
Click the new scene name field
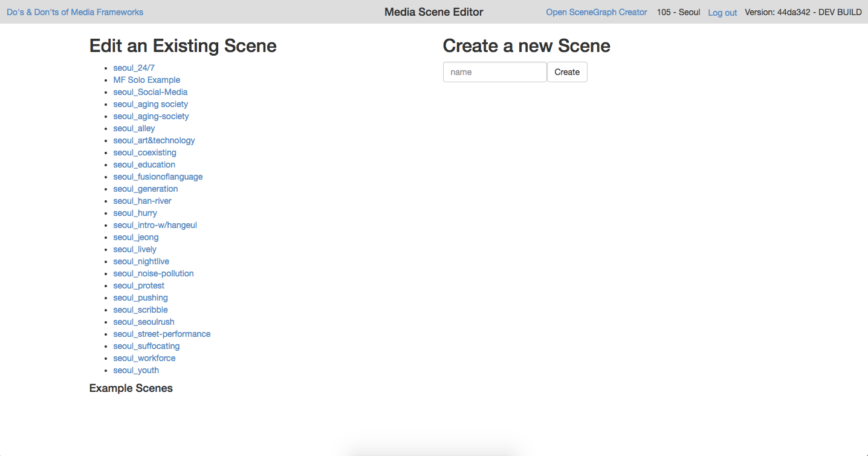[494, 72]
